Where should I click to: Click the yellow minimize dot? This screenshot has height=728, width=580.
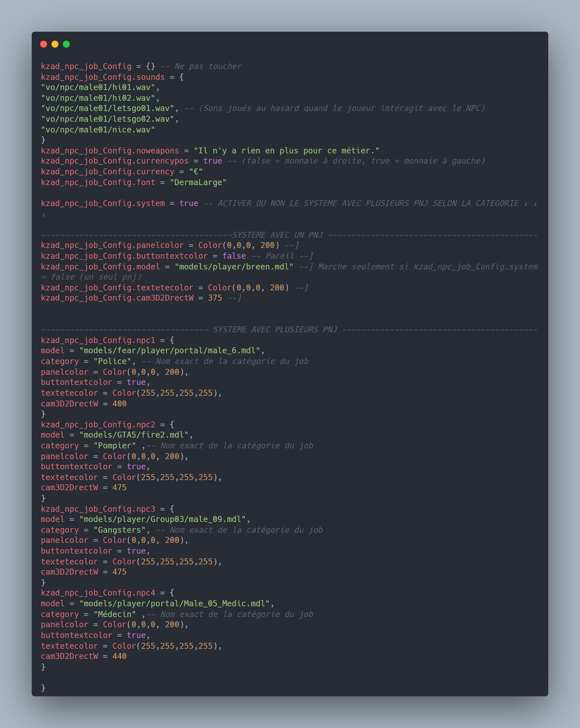coord(55,44)
